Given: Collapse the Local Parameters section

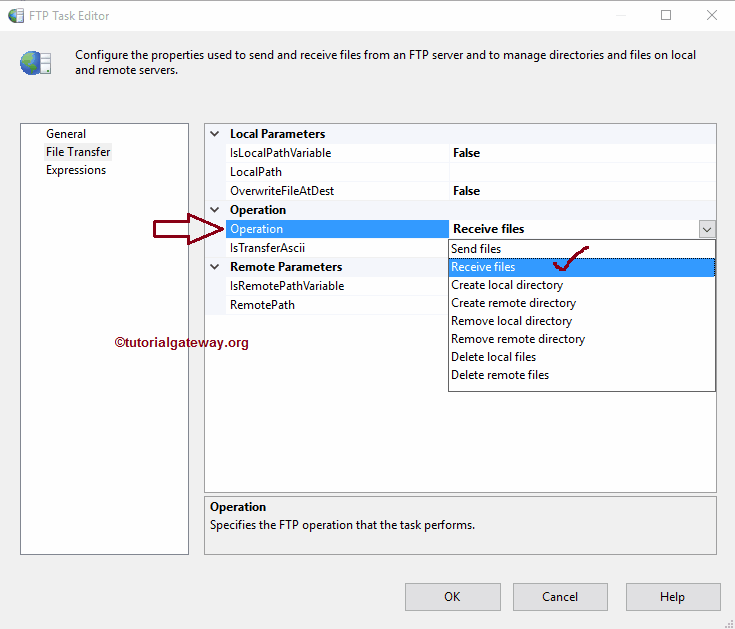Looking at the screenshot, I should [215, 134].
